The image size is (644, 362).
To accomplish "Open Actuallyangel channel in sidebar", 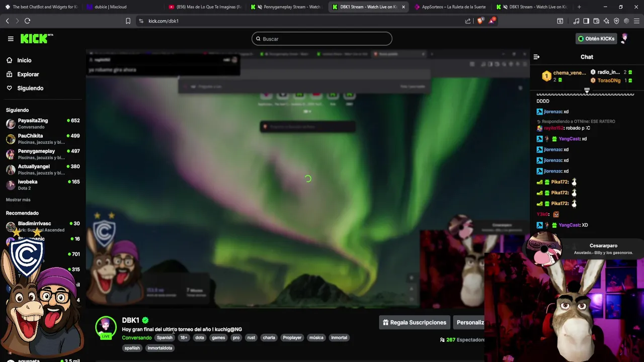I will [43, 169].
